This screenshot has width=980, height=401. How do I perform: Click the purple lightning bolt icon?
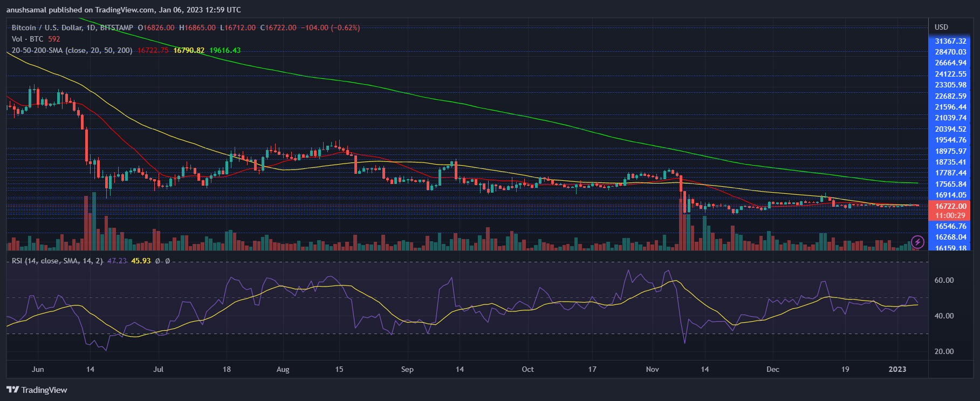click(917, 242)
